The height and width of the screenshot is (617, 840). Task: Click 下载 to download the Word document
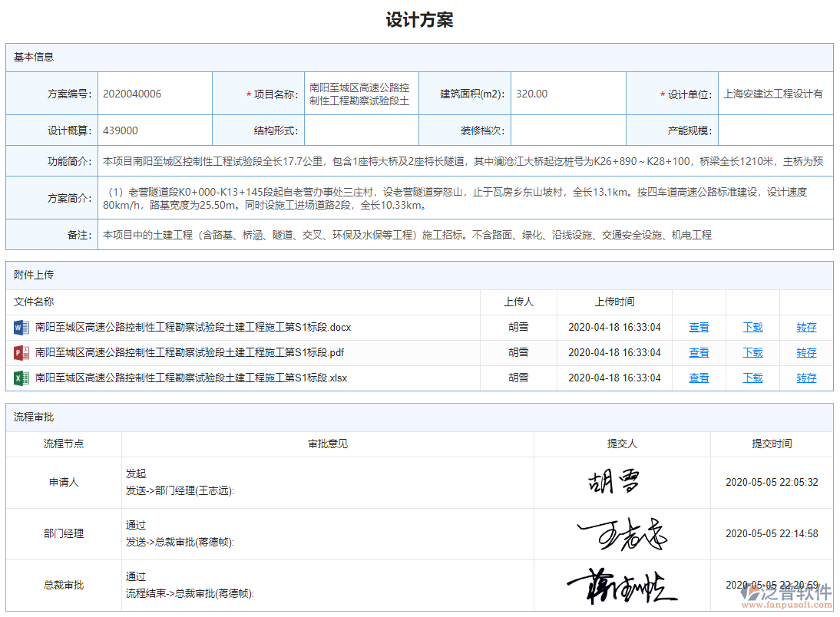[x=752, y=327]
